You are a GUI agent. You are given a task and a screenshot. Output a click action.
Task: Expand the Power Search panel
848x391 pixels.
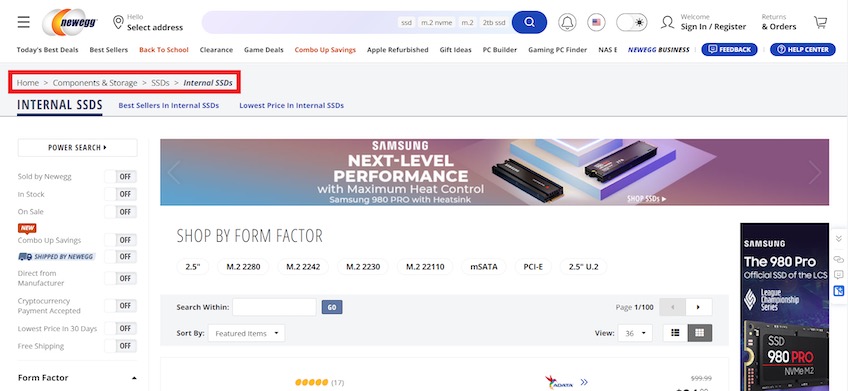click(x=77, y=147)
